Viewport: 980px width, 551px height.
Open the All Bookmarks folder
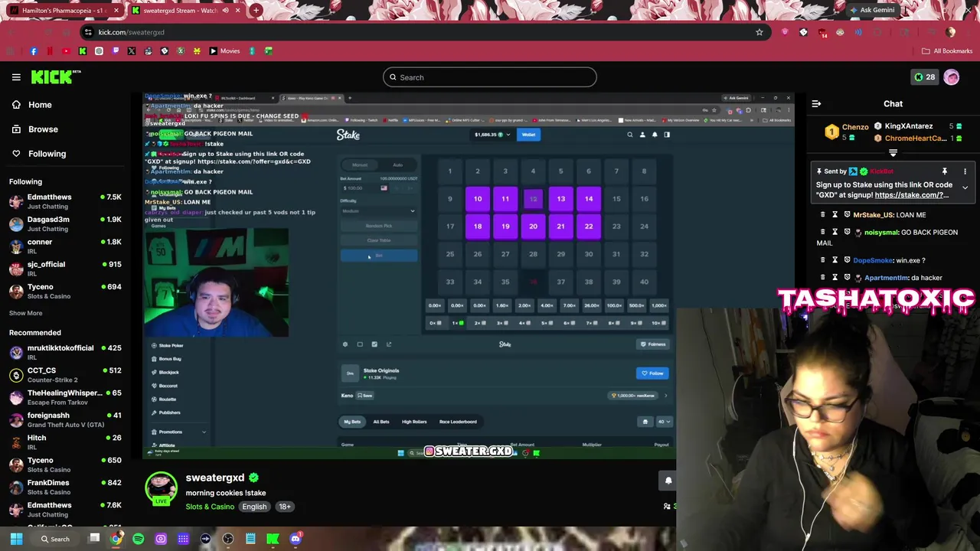pos(947,51)
